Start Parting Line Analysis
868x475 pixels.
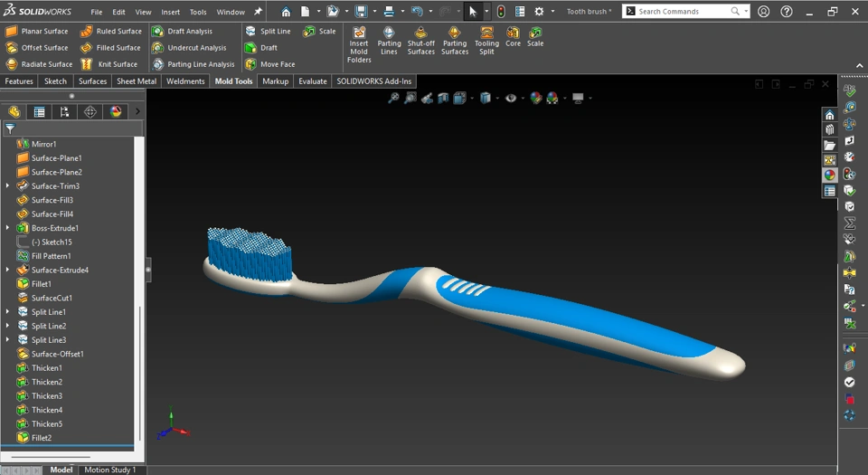(x=193, y=64)
